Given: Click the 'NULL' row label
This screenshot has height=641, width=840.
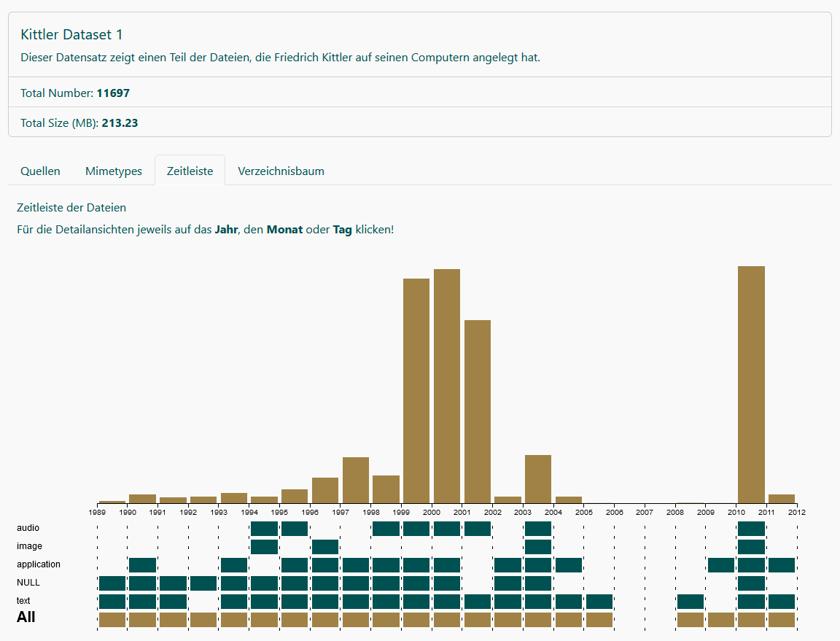Looking at the screenshot, I should pos(28,583).
